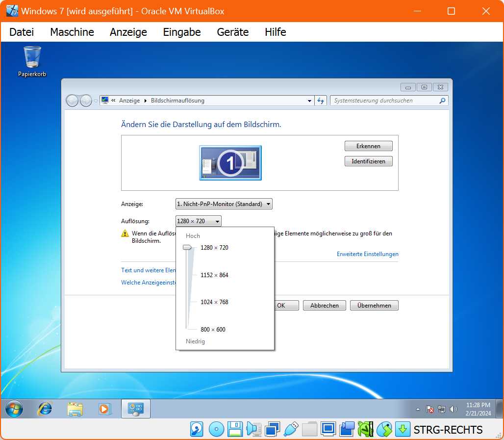This screenshot has height=440, width=504.
Task: Click the refresh button beside address bar
Action: 321,101
